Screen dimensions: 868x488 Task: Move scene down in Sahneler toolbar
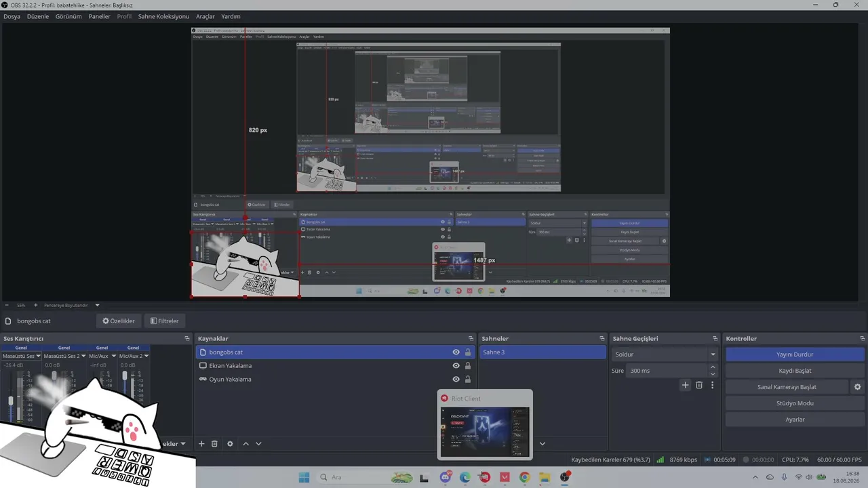[542, 444]
